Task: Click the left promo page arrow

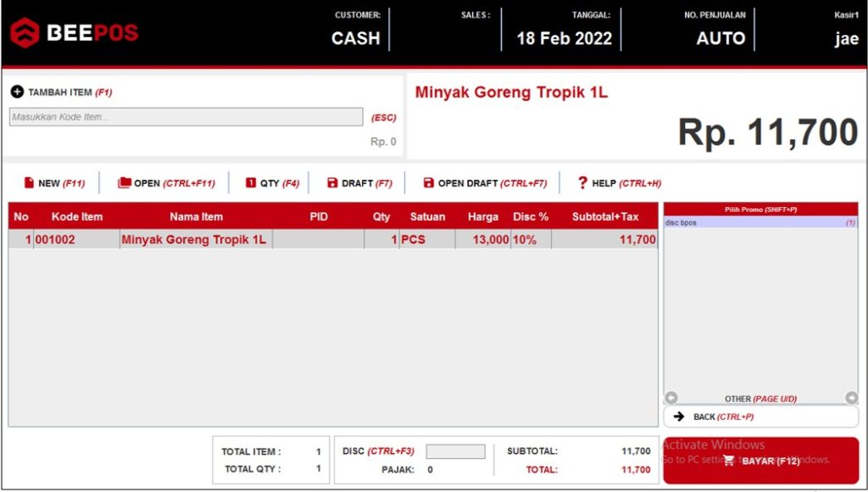Action: (x=671, y=397)
